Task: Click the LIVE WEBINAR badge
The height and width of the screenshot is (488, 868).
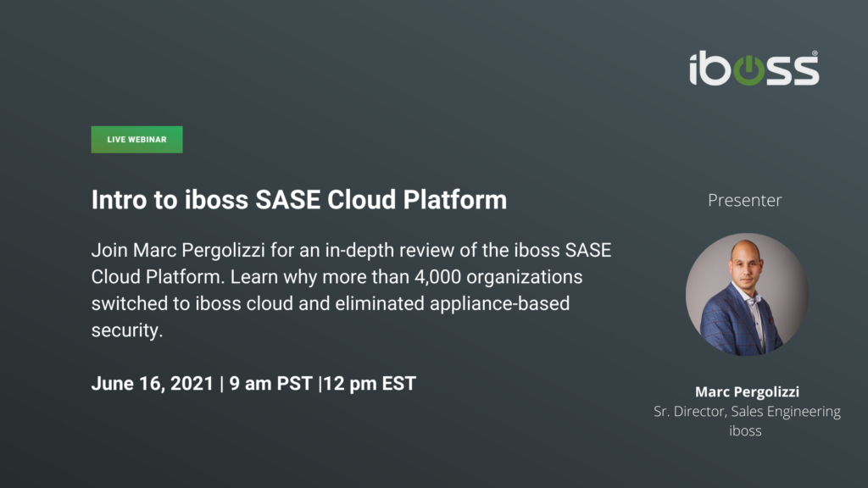Action: click(136, 140)
